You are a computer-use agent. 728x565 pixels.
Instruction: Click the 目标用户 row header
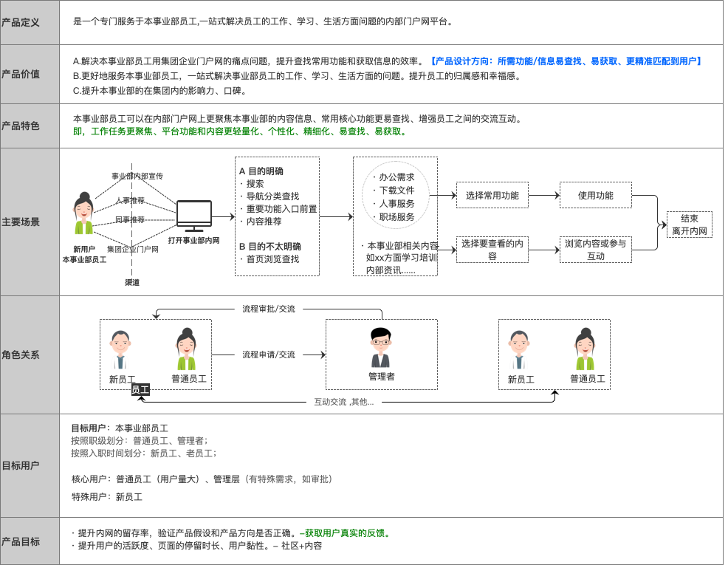pyautogui.click(x=30, y=465)
